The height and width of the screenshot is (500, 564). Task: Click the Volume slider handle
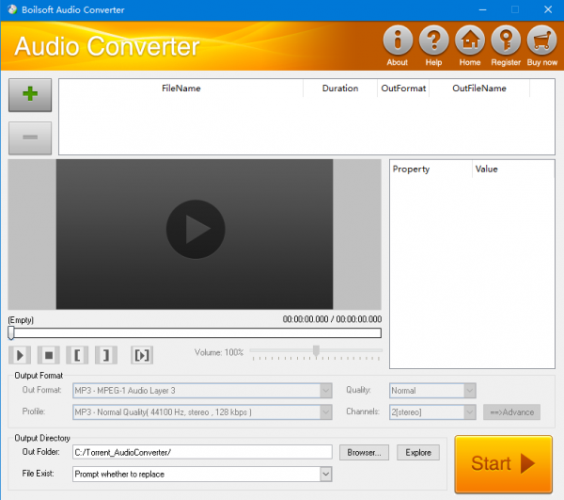316,350
